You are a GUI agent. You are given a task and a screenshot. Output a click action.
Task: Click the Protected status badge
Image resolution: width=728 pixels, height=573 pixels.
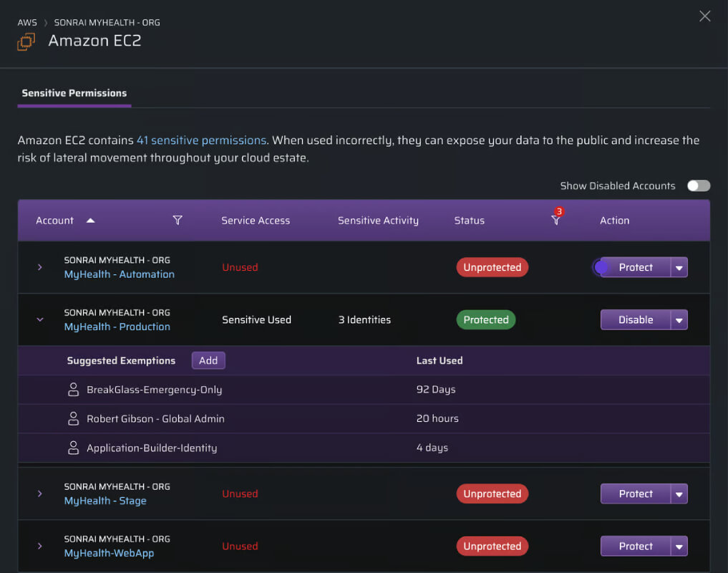click(x=485, y=319)
